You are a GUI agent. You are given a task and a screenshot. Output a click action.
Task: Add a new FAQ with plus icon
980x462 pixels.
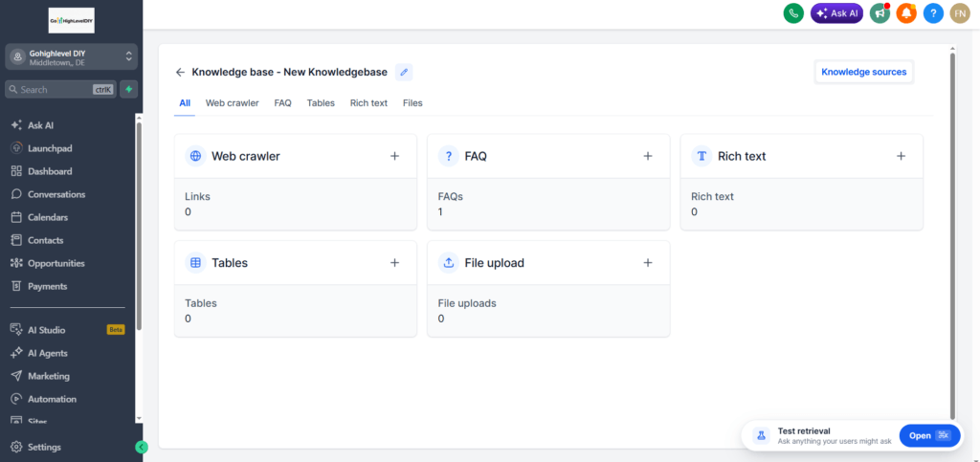pos(648,156)
